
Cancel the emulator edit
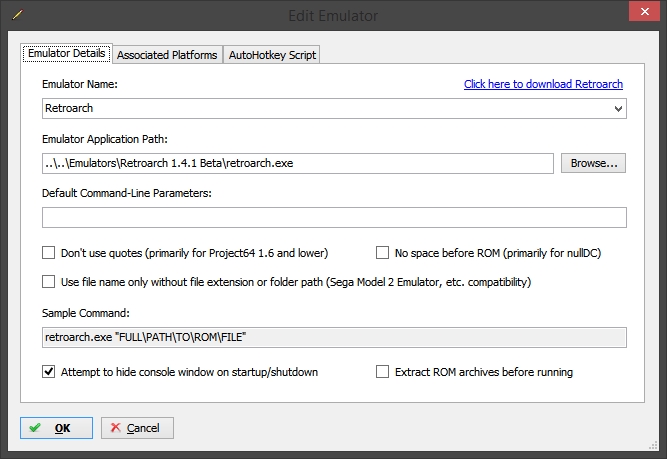pos(137,428)
